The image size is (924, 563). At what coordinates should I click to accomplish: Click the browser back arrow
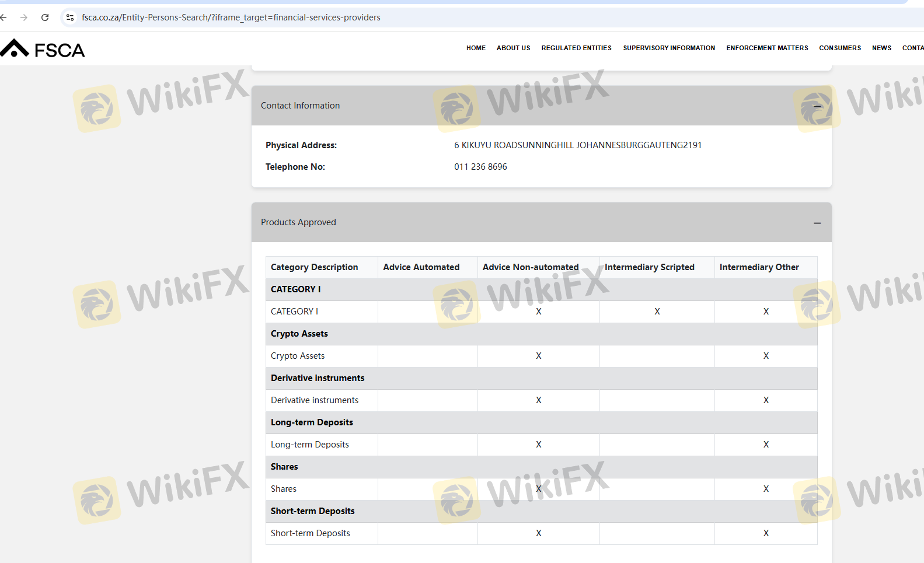[4, 18]
